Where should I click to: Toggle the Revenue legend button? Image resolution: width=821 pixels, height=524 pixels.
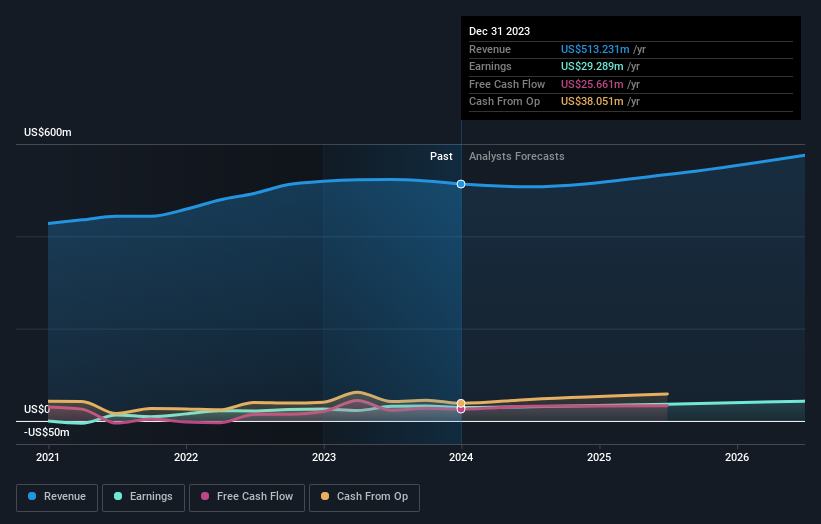(57, 497)
